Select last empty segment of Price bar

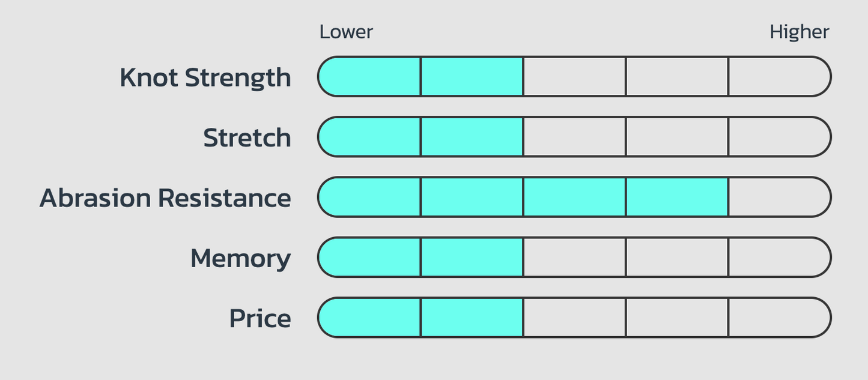[x=780, y=318]
